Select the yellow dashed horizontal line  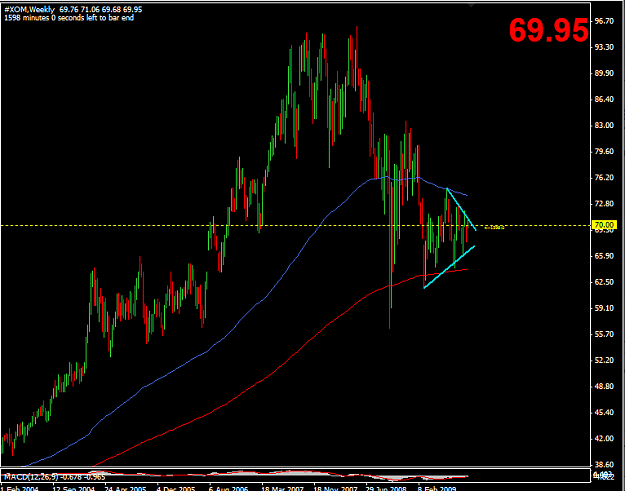coord(295,226)
